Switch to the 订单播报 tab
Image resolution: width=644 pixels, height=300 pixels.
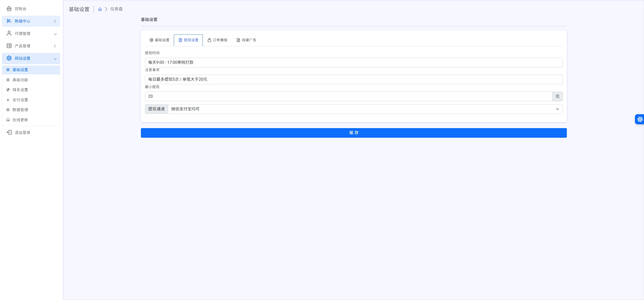click(217, 40)
